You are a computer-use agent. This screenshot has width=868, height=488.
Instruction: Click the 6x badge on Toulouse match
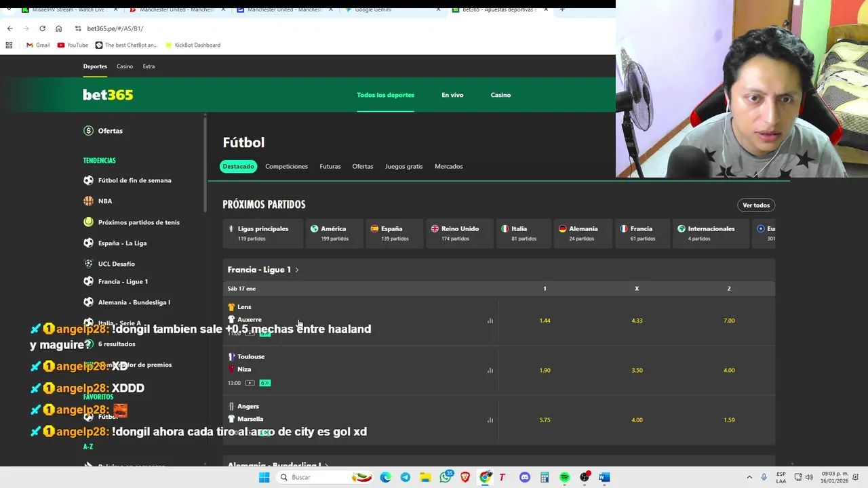click(x=265, y=383)
